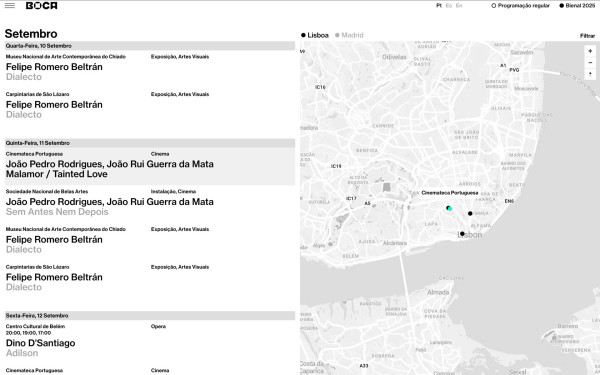Select the black map marker beside Graça

(470, 214)
